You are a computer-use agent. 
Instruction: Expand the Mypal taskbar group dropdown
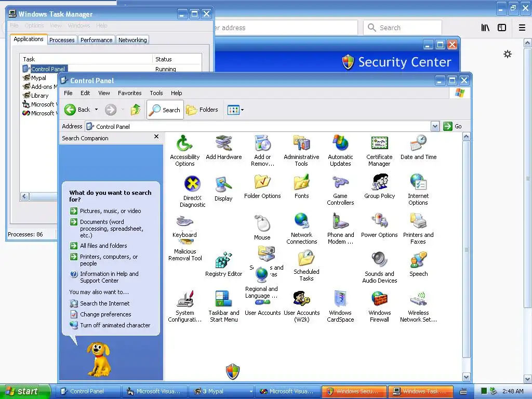tap(251, 391)
